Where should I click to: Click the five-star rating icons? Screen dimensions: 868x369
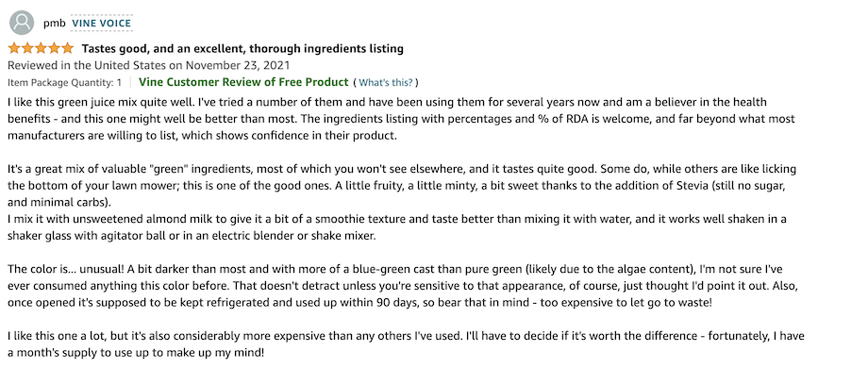[x=41, y=48]
